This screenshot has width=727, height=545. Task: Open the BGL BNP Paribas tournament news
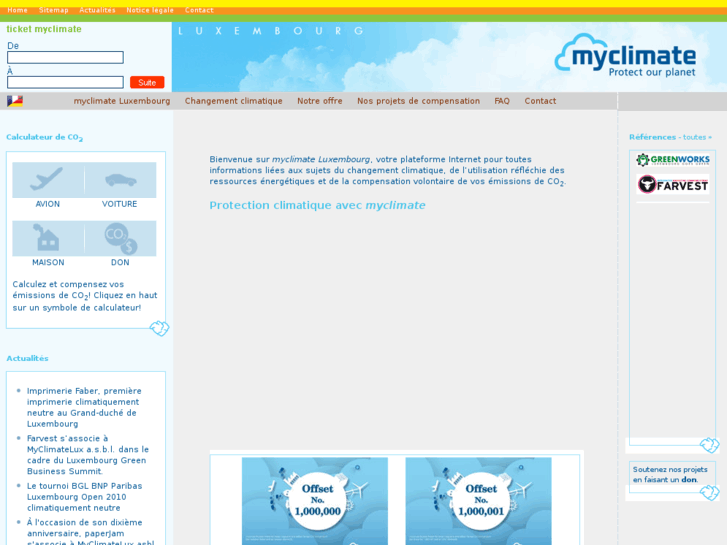[x=84, y=497]
